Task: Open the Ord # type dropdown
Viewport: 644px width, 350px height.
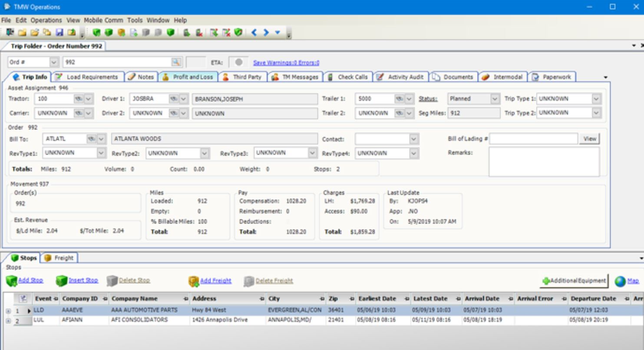Action: [54, 63]
